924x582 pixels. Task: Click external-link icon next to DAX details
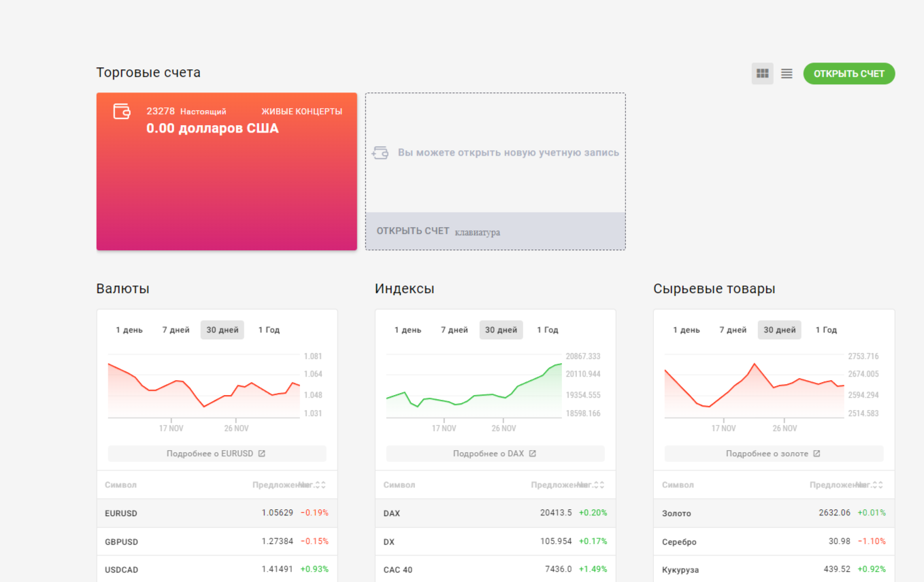(x=533, y=453)
